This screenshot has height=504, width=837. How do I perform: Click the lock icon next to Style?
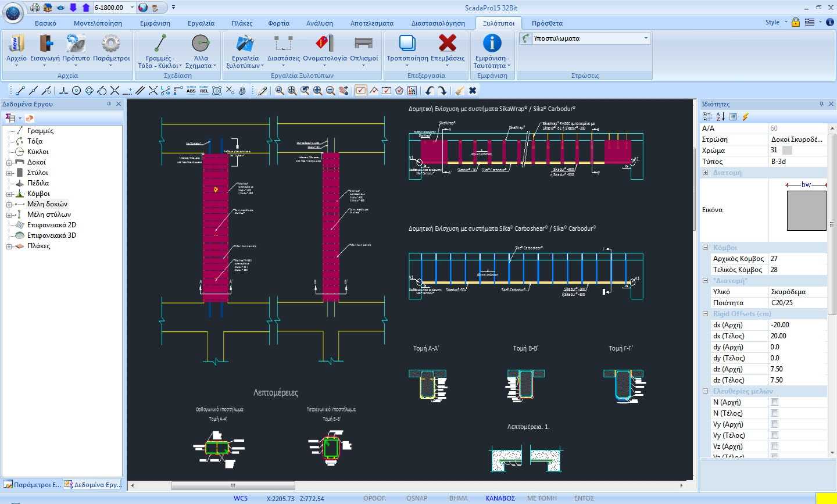[796, 22]
